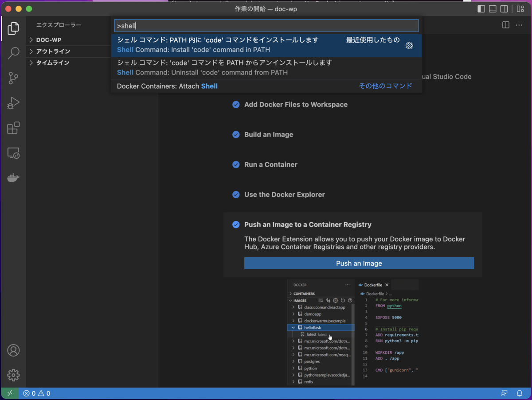
Task: Toggle the Push an Image step checkmark
Action: click(x=236, y=224)
